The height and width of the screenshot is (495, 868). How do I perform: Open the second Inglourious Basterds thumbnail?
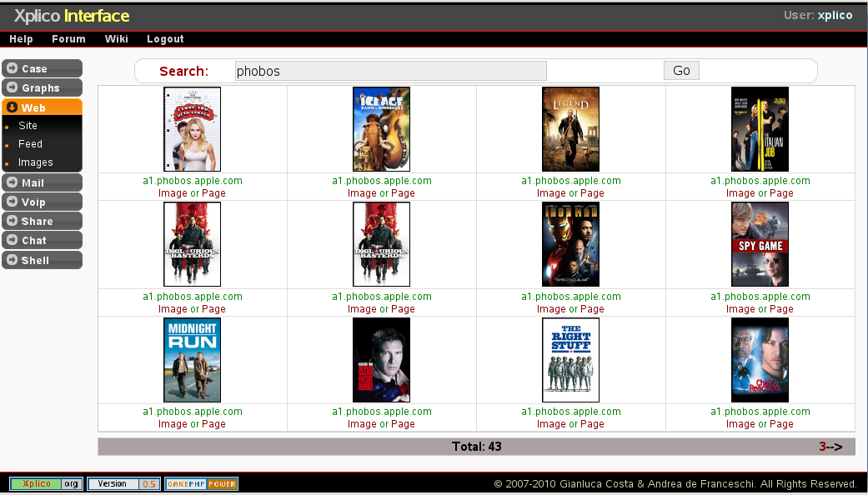click(381, 244)
